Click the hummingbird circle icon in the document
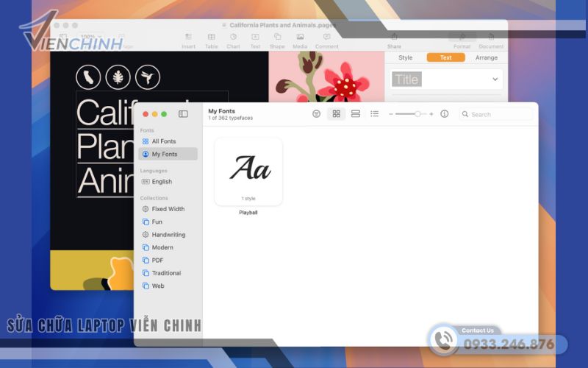The image size is (588, 368). (148, 77)
